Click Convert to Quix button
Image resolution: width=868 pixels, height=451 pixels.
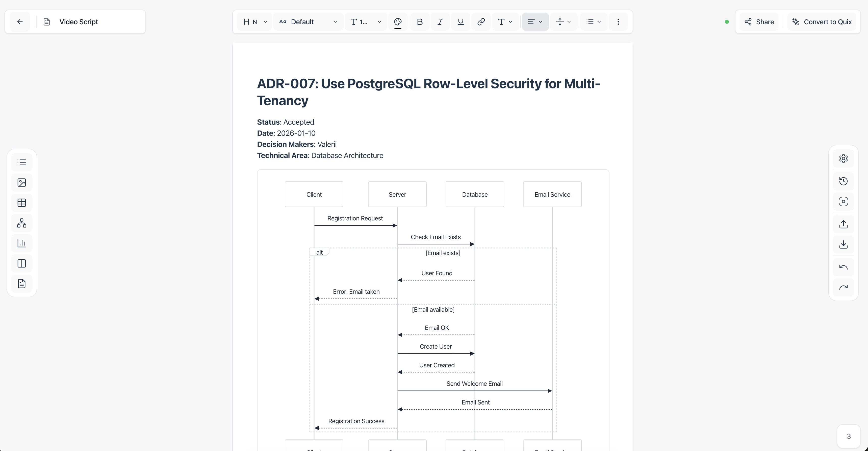tap(822, 22)
